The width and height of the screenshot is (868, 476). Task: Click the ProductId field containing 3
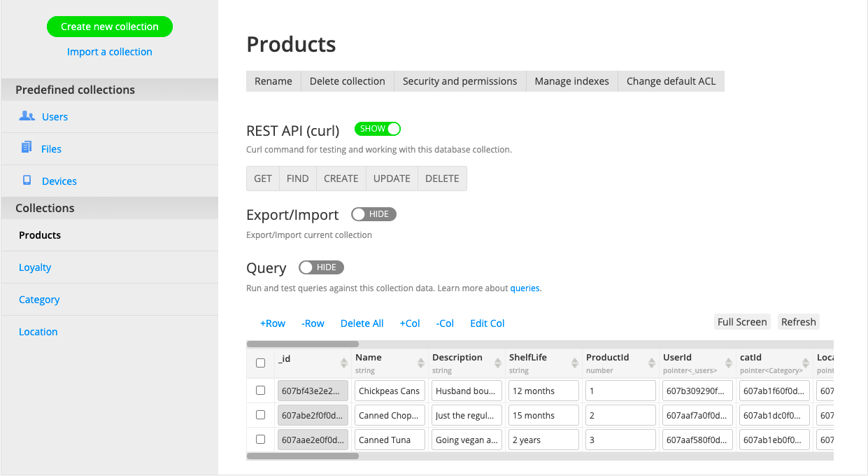621,440
